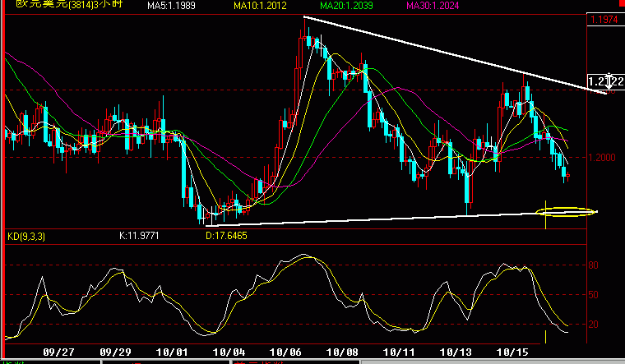The height and width of the screenshot is (364, 625).
Task: Click the 09/29 date label
Action: [115, 352]
